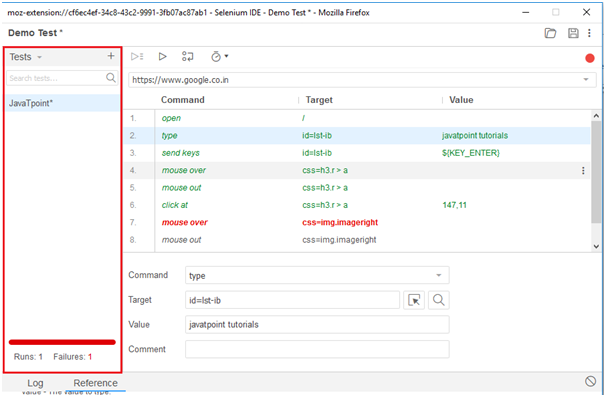This screenshot has width=606, height=397.
Task: Click the Value column header
Action: tap(461, 100)
